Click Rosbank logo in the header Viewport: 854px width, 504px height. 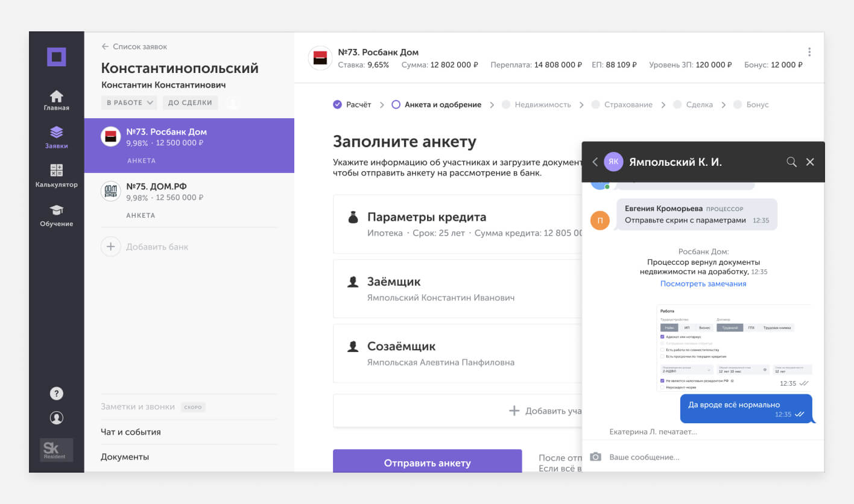(320, 58)
